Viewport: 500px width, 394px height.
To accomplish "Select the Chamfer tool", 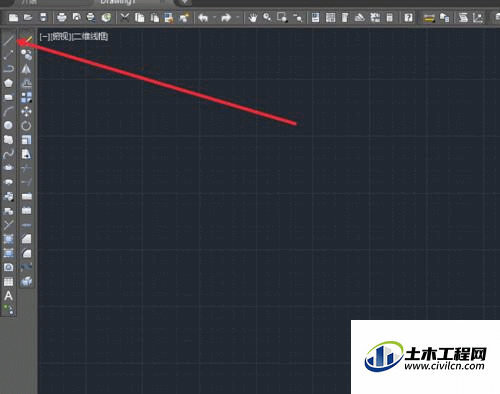I will point(26,239).
